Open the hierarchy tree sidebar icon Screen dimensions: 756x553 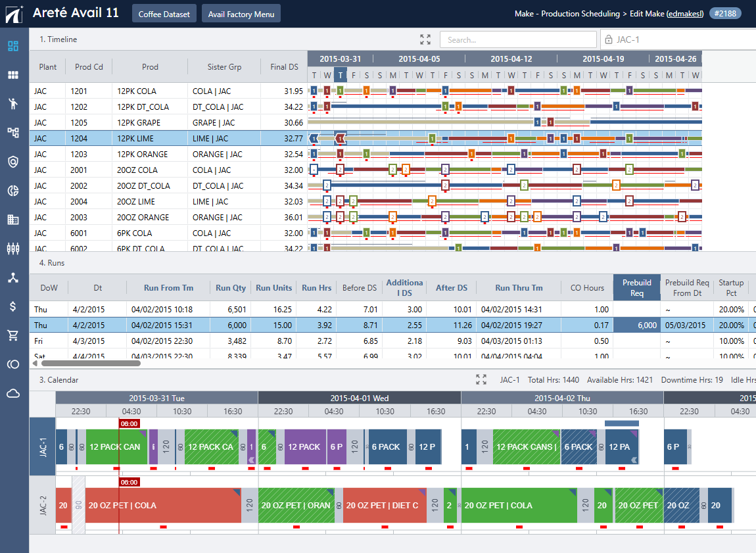click(13, 133)
